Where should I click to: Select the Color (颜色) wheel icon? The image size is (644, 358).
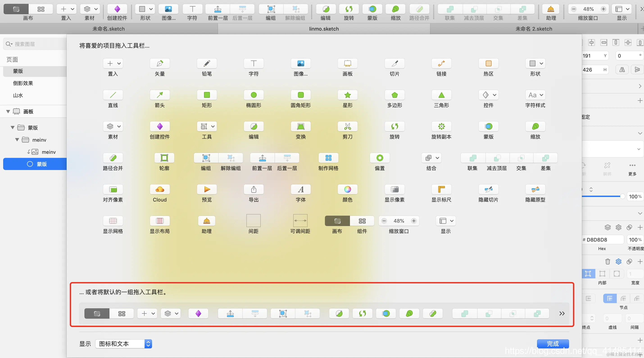pyautogui.click(x=347, y=189)
